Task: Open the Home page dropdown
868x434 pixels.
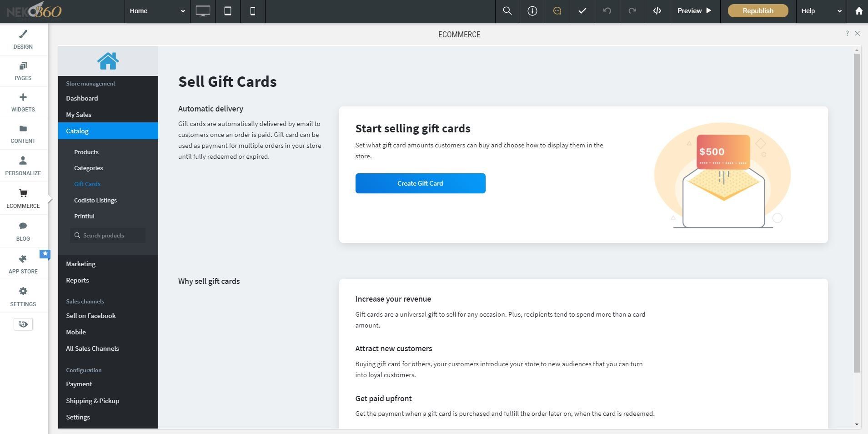Action: click(157, 11)
